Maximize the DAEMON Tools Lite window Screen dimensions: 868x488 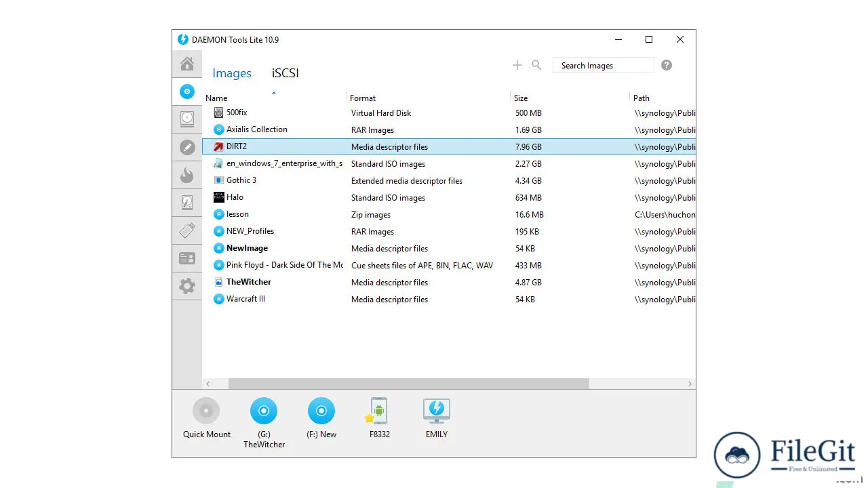(649, 39)
